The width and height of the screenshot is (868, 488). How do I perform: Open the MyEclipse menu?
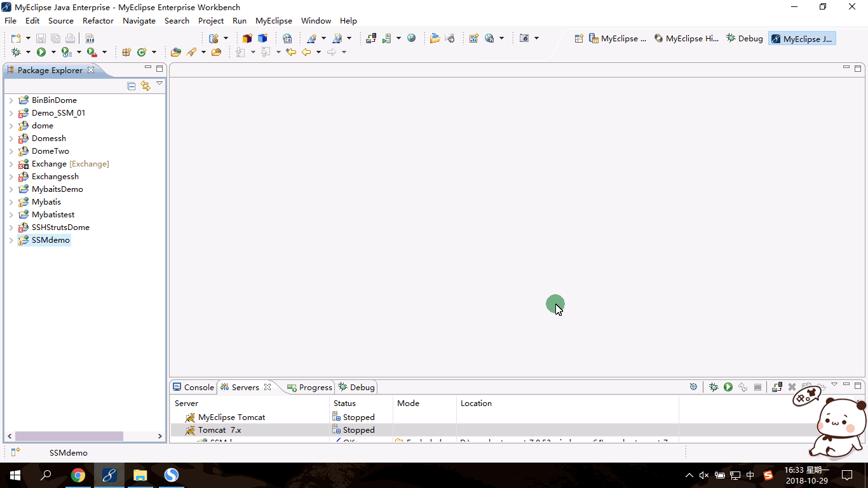274,21
